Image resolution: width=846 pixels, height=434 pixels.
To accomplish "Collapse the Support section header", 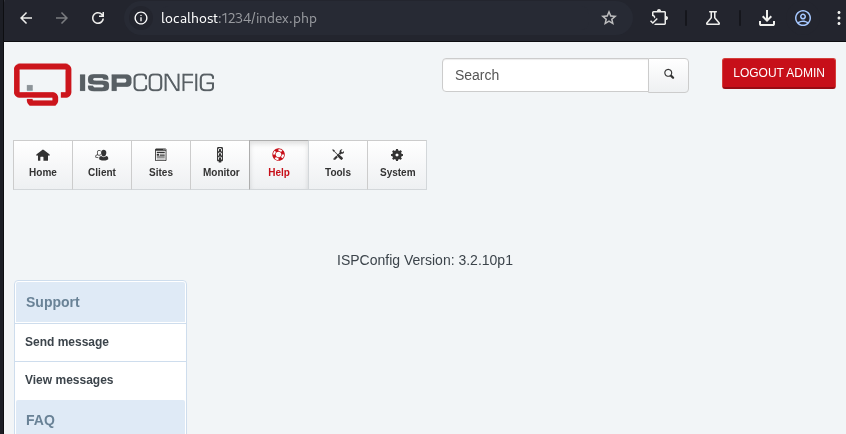I will (x=100, y=302).
